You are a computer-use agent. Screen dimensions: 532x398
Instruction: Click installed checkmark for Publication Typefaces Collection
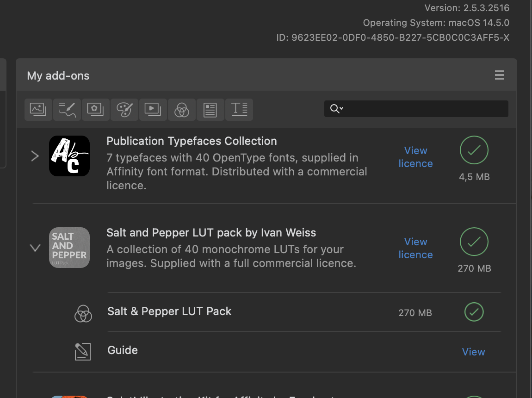(x=474, y=150)
